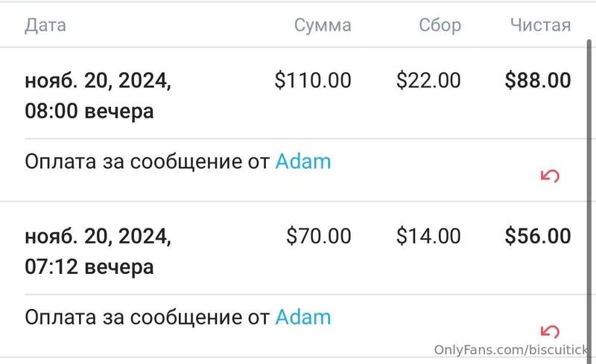Click the $110.00 amount value

[x=313, y=80]
